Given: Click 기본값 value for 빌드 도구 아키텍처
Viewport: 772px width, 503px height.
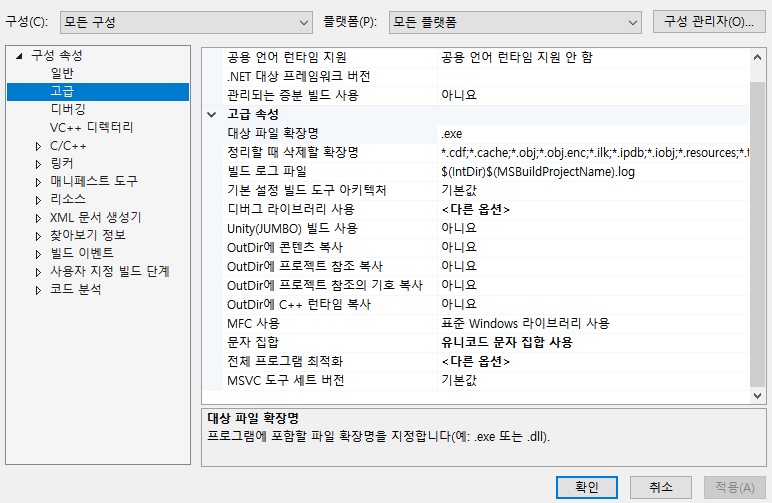Looking at the screenshot, I should [x=593, y=190].
